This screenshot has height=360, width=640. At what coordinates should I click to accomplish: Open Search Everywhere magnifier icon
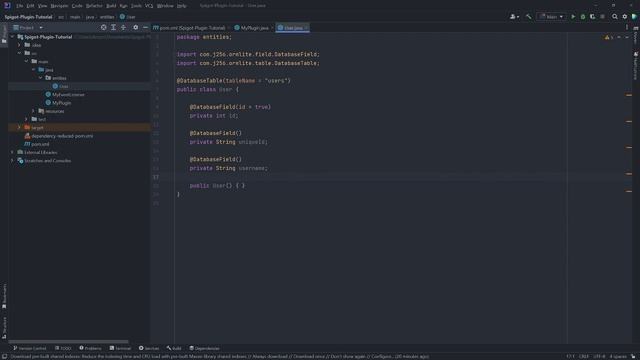(615, 17)
